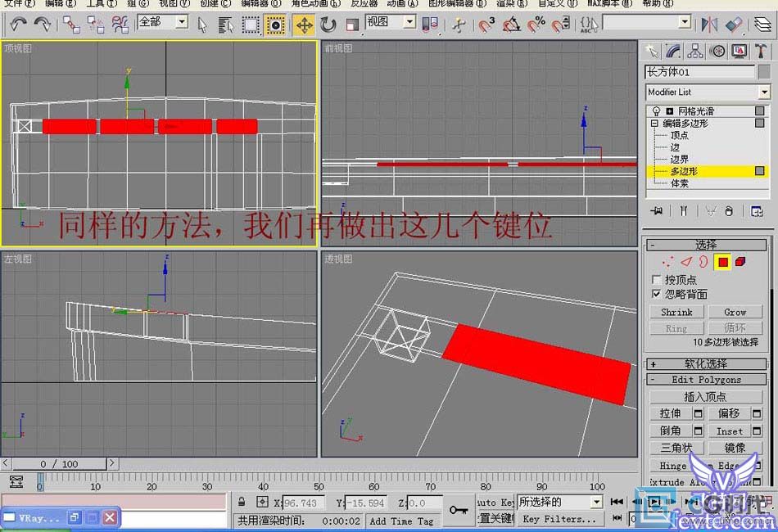Screen dimensions: 778x532
Task: Switch to Create command panel tab
Action: tap(652, 51)
